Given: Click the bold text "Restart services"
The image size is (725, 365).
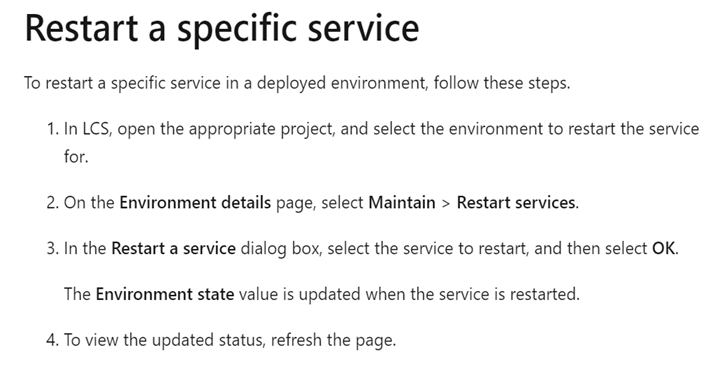Looking at the screenshot, I should pyautogui.click(x=516, y=203).
